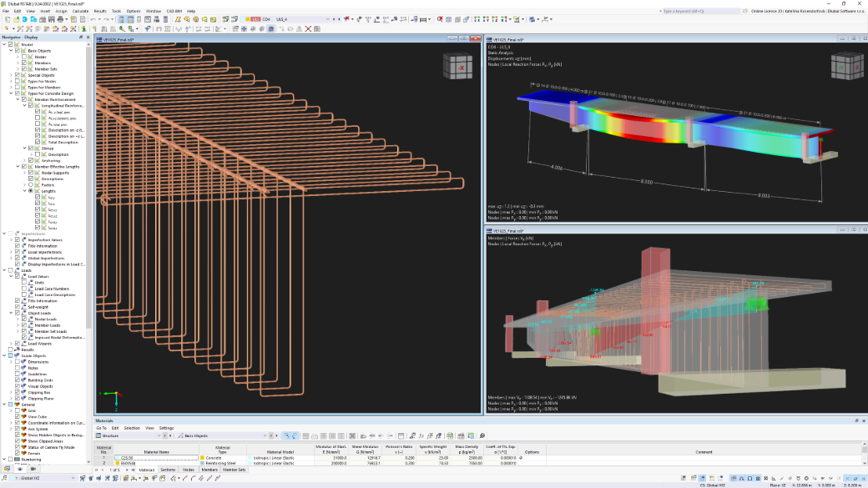Open a file with the folder icon
Screen dimensions: 868x488
[16, 19]
